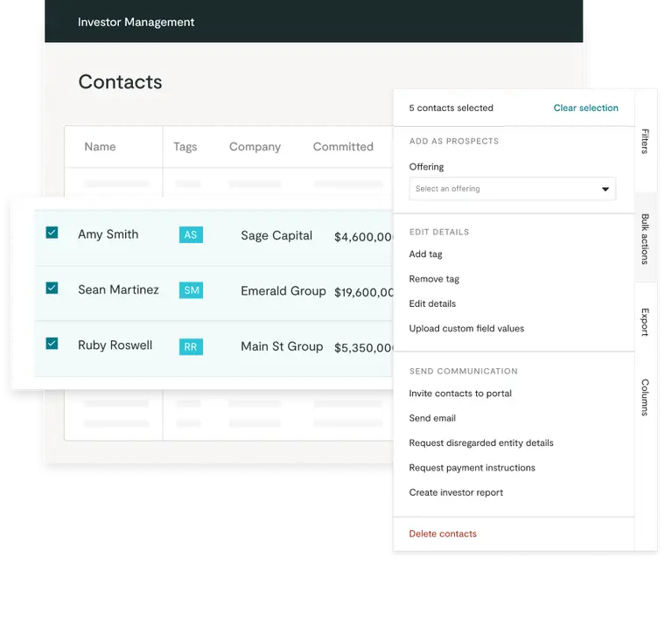Click the AS tag badge for Amy Smith

click(191, 234)
